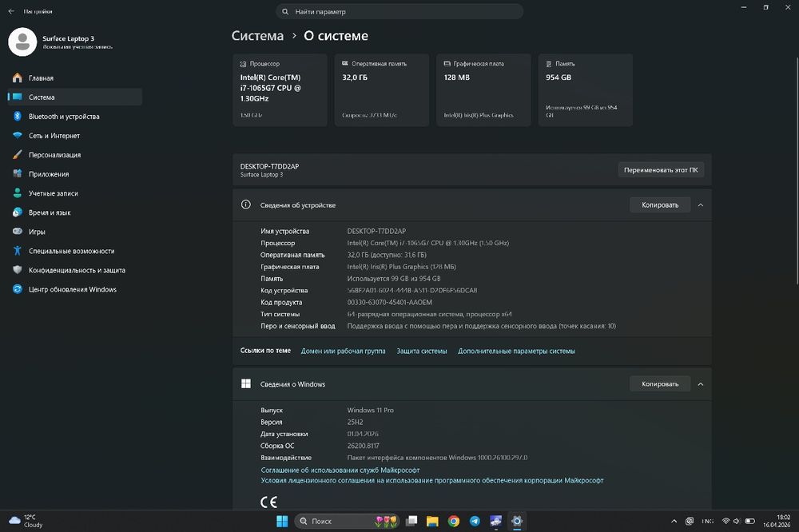Open Защита системы link
The width and height of the screenshot is (799, 532).
421,351
